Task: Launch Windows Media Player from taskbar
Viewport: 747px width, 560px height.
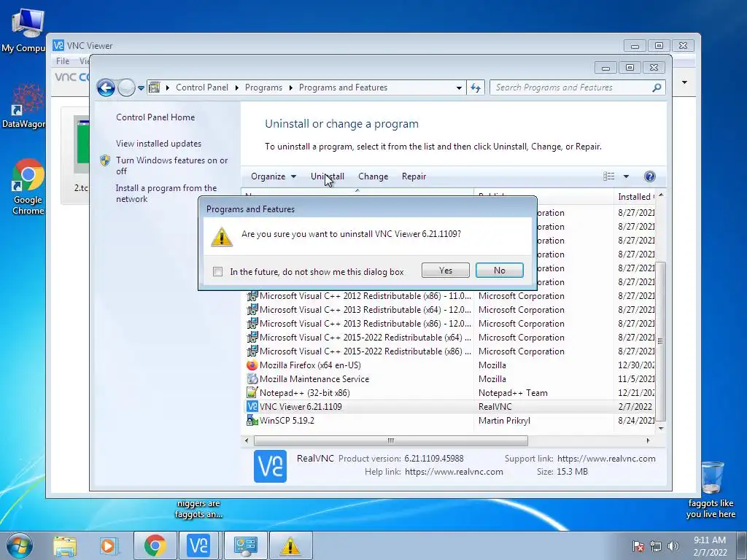Action: [x=108, y=545]
